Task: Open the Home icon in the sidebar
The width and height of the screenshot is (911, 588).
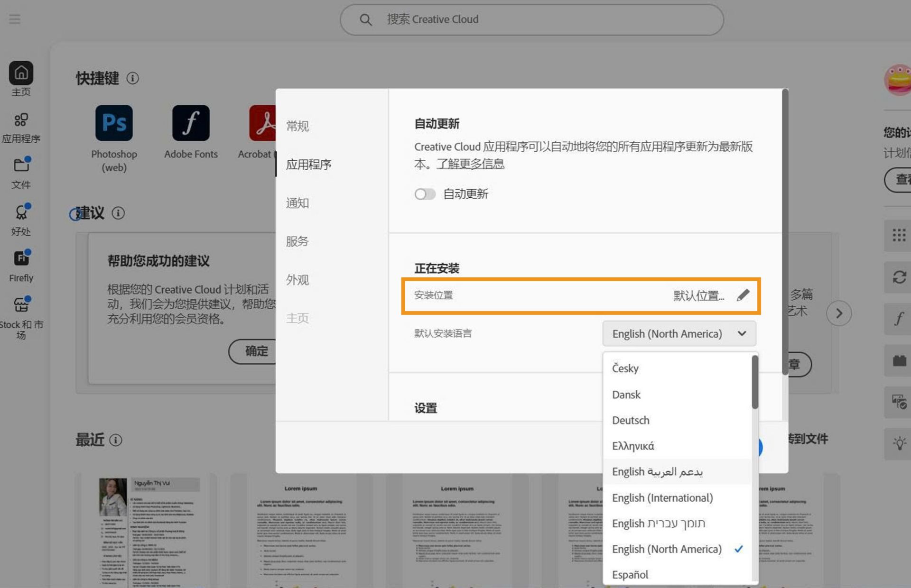Action: tap(21, 73)
